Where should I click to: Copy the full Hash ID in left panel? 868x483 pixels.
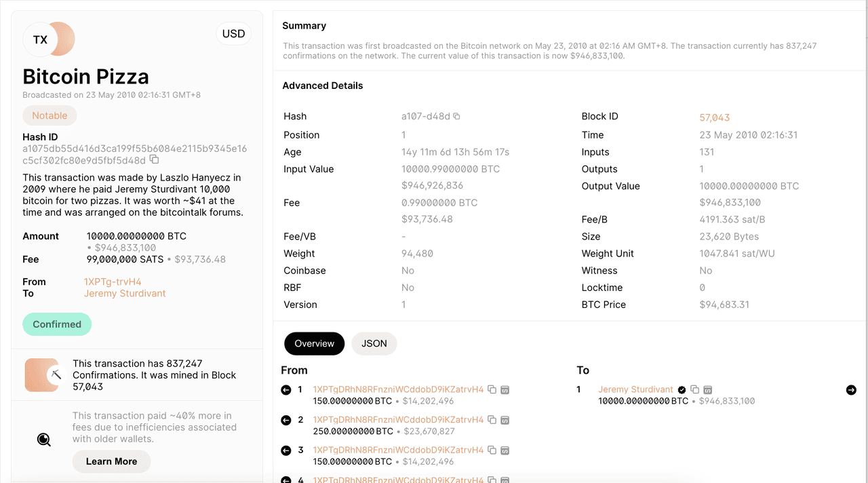click(155, 160)
